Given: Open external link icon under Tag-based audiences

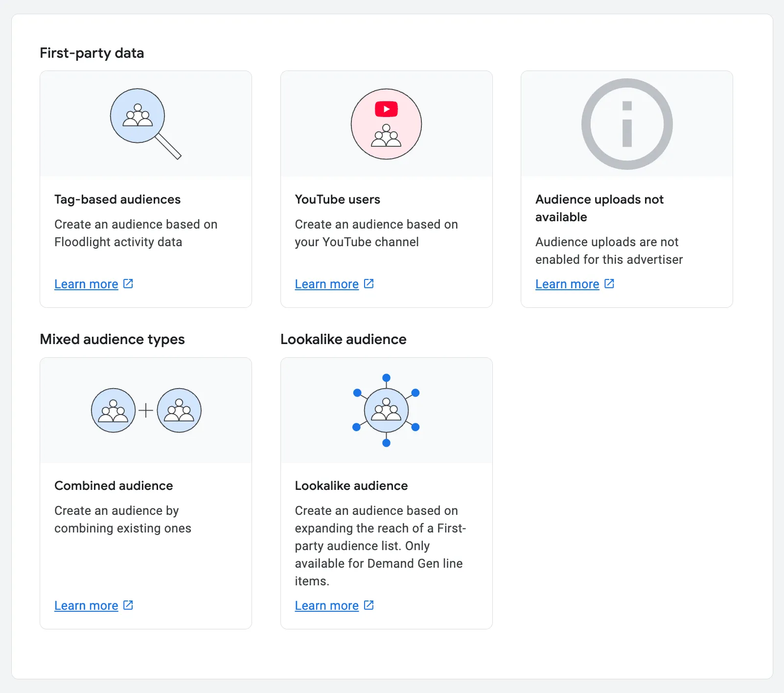Looking at the screenshot, I should click(x=128, y=283).
